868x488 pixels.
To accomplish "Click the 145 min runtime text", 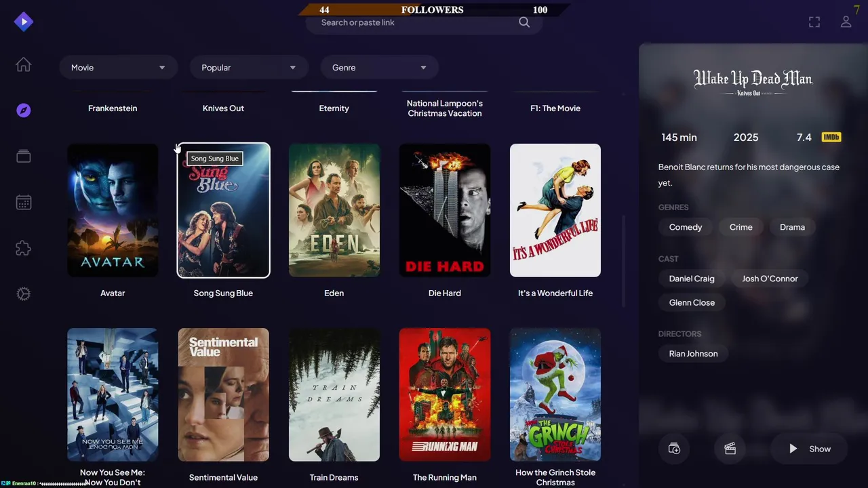I will (679, 138).
